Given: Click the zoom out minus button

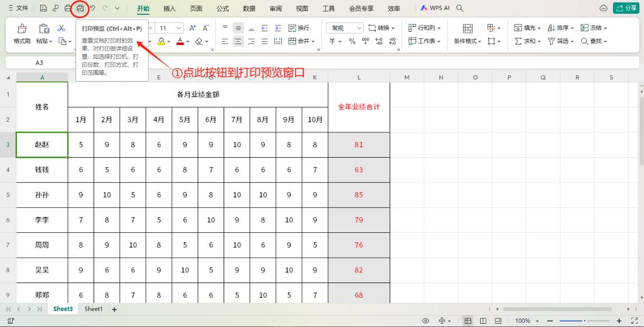Looking at the screenshot, I should pos(550,321).
